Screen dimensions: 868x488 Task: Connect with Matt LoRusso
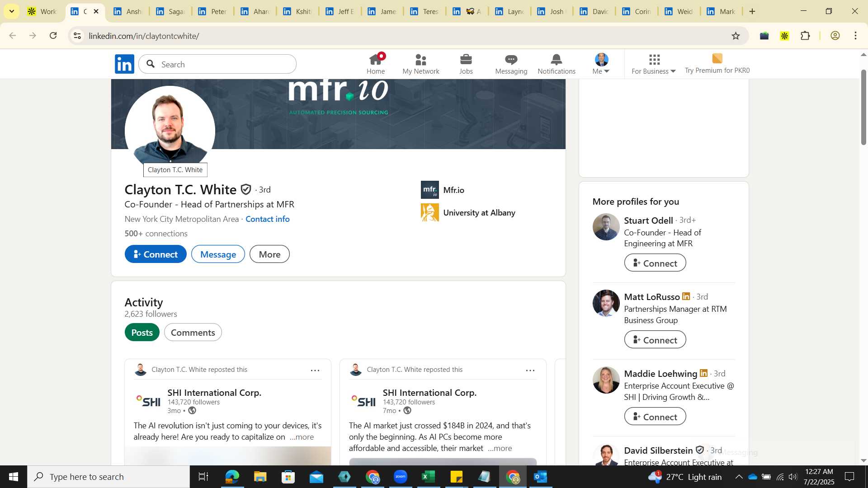tap(655, 340)
